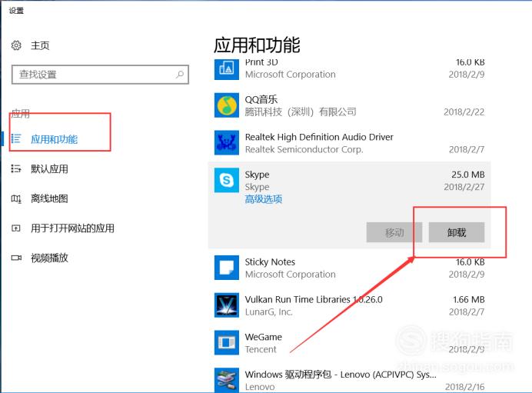Select the video playback sidebar icon
Screen dimensions: 532x393
pos(16,258)
